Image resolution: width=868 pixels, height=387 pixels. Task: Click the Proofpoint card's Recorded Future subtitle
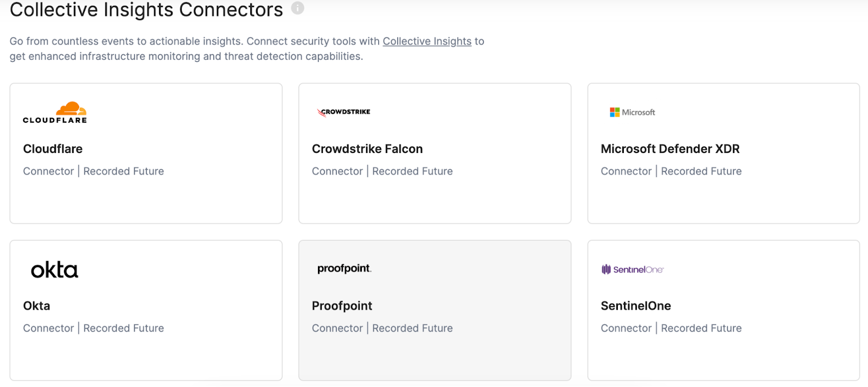tap(412, 328)
